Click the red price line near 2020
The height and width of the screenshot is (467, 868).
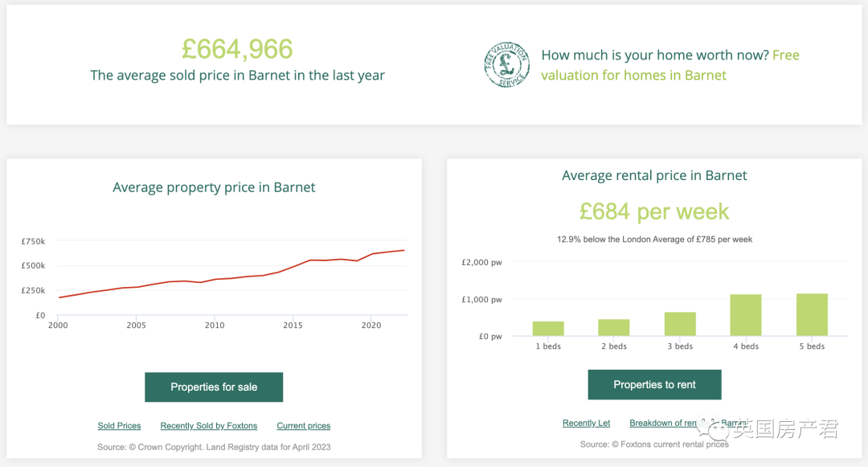pyautogui.click(x=371, y=254)
